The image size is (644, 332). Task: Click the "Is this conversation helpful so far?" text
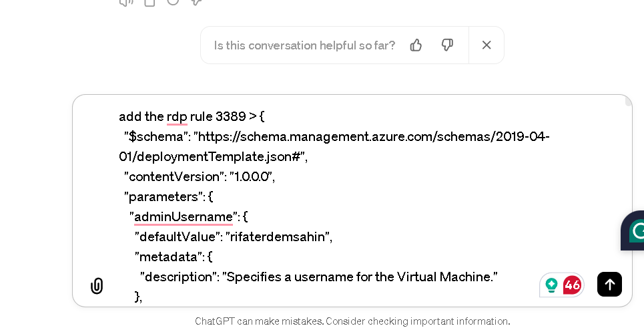coord(304,45)
